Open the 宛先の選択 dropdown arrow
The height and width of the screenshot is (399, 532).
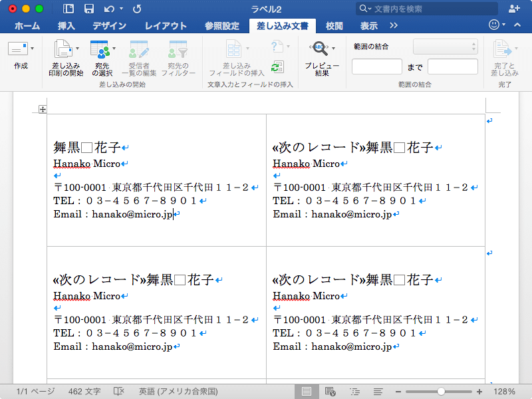[x=114, y=49]
